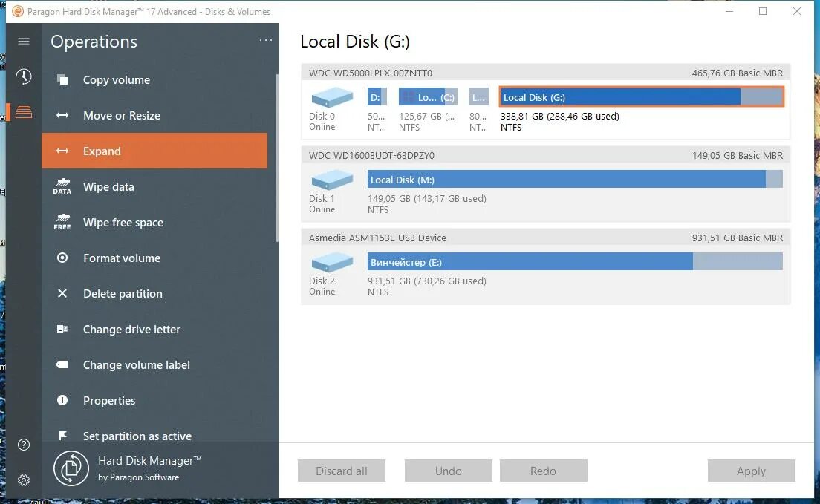
Task: Select the Local Disk (M:) volume bar
Action: coord(575,180)
